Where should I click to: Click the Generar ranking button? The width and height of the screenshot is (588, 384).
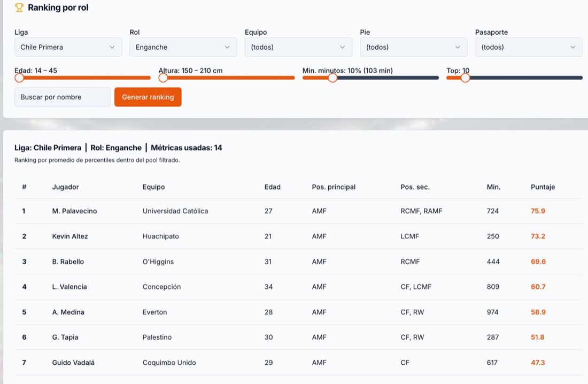coord(148,97)
